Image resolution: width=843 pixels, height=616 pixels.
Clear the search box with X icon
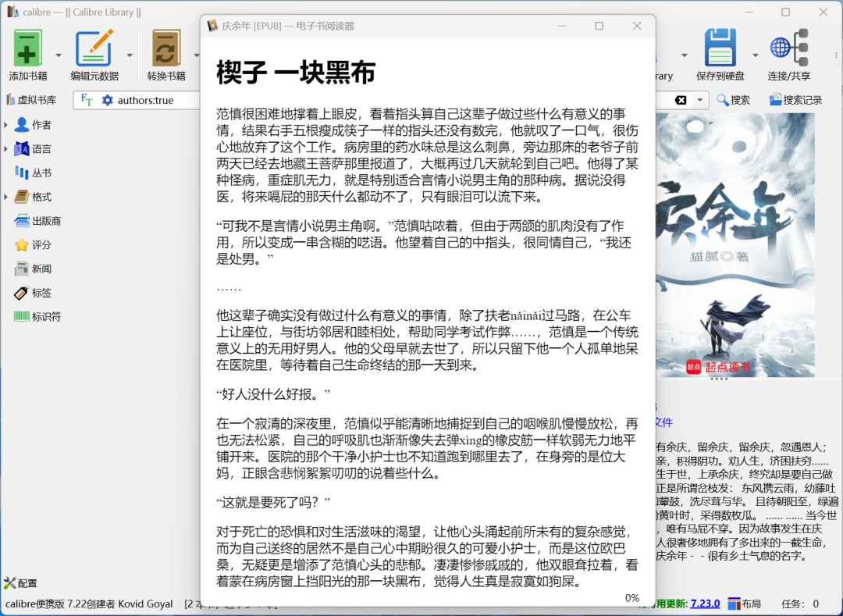pos(681,100)
